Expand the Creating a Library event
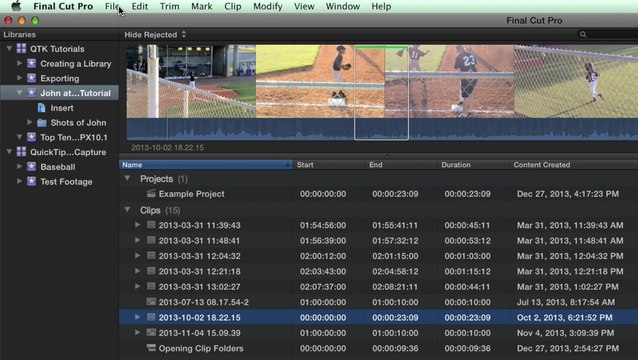The height and width of the screenshot is (360, 638). pos(19,63)
